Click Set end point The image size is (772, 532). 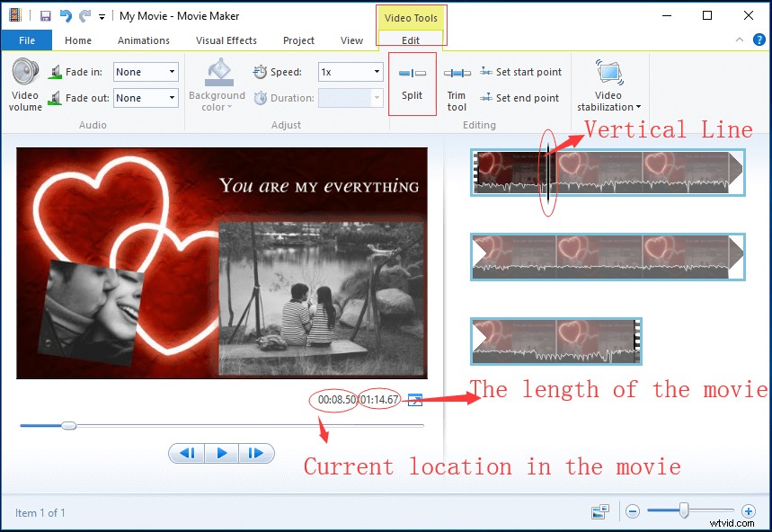pyautogui.click(x=519, y=98)
